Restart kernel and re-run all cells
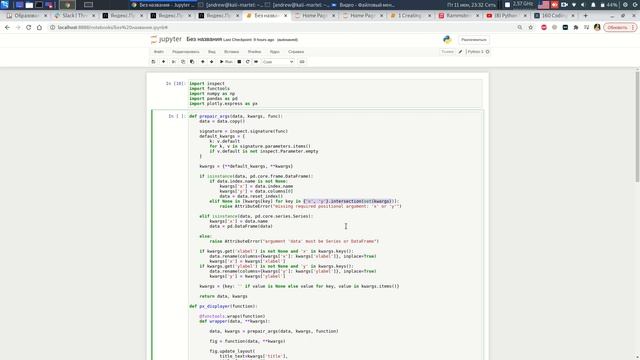 pos(256,62)
